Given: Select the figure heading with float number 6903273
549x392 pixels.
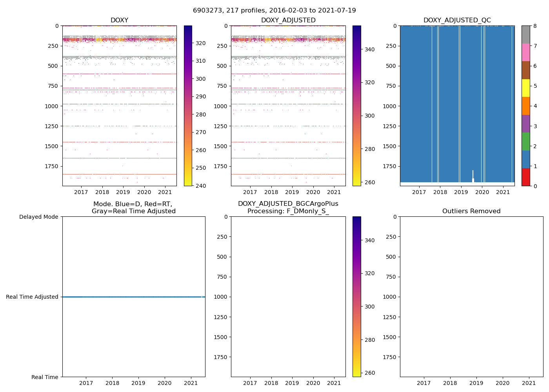Looking at the screenshot, I should 274,11.
